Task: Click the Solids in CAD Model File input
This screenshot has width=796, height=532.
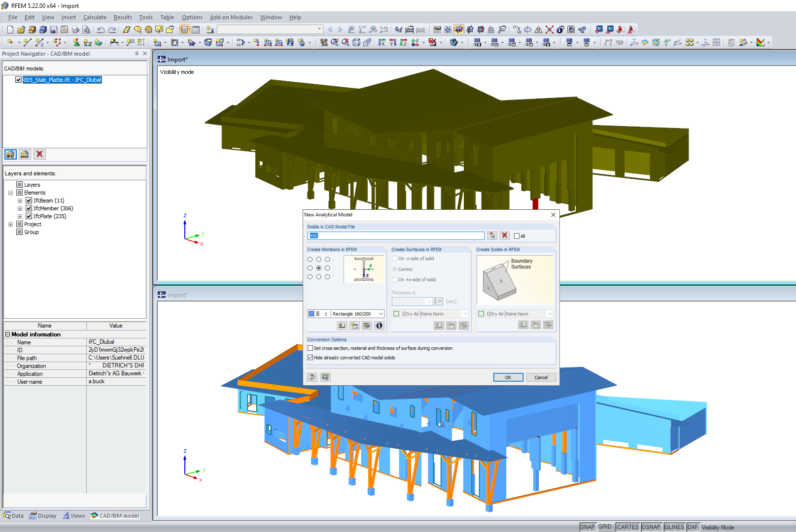Action: pyautogui.click(x=396, y=236)
